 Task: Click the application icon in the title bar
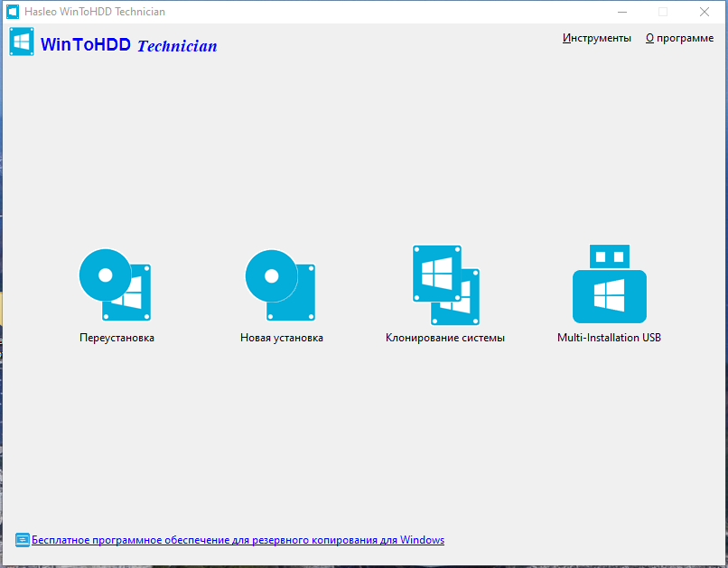point(13,12)
